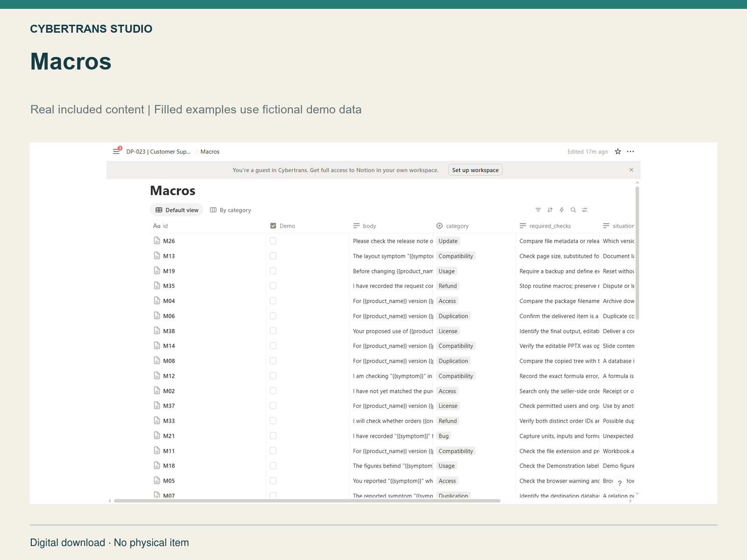Open the M35 page icon

click(x=157, y=286)
